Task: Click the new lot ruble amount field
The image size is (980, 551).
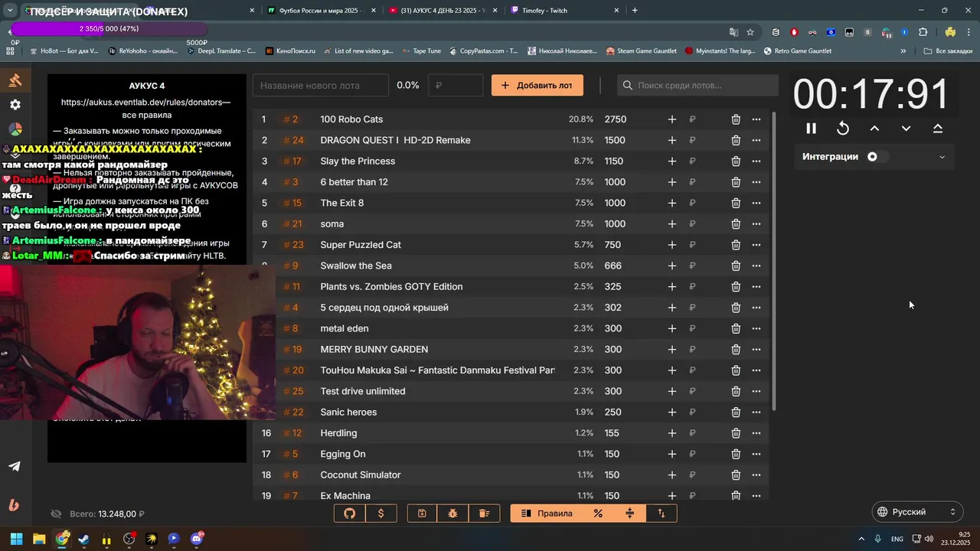Action: click(456, 86)
